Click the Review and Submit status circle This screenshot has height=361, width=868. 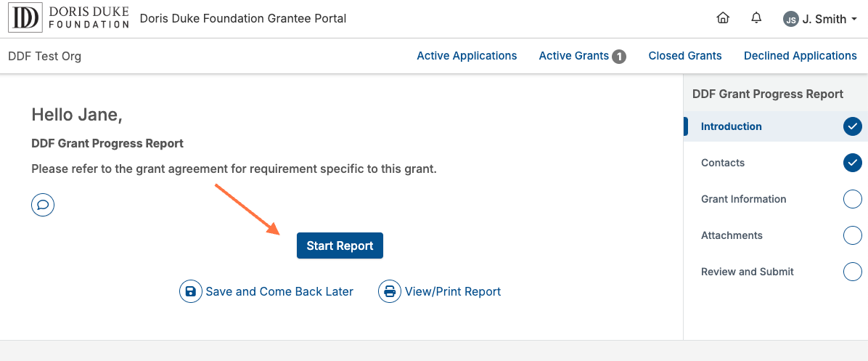[x=853, y=272]
